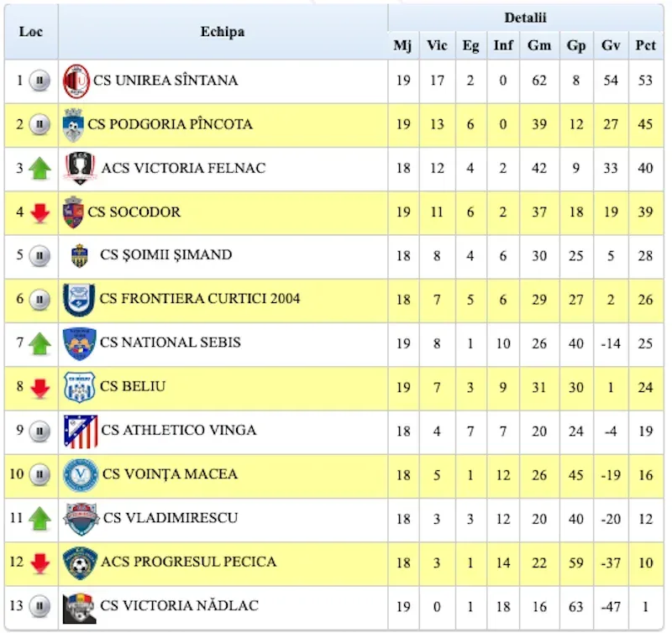Click the CS Voința Macea round logo
Image resolution: width=672 pixels, height=633 pixels.
click(x=81, y=474)
